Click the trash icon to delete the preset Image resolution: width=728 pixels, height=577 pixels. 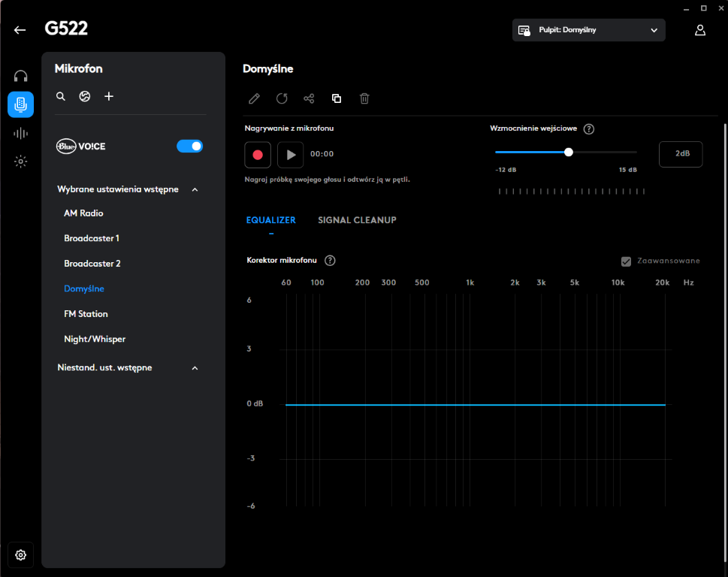point(364,98)
